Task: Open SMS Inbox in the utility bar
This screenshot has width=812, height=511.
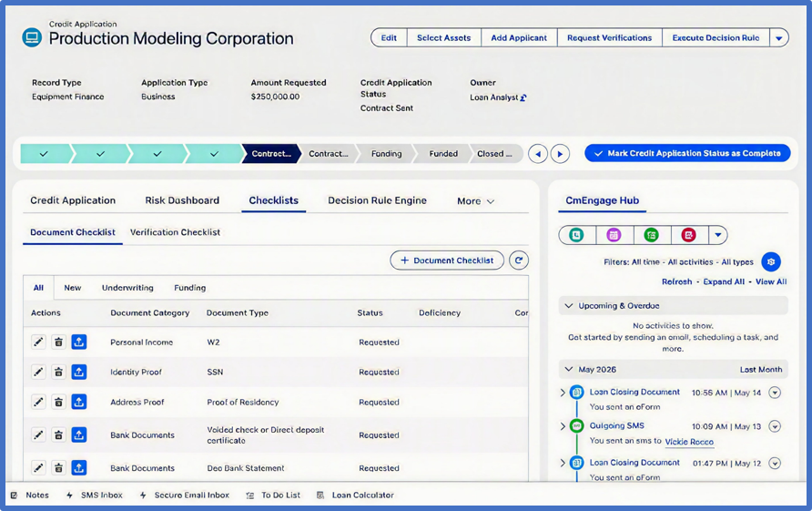Action: pyautogui.click(x=95, y=496)
